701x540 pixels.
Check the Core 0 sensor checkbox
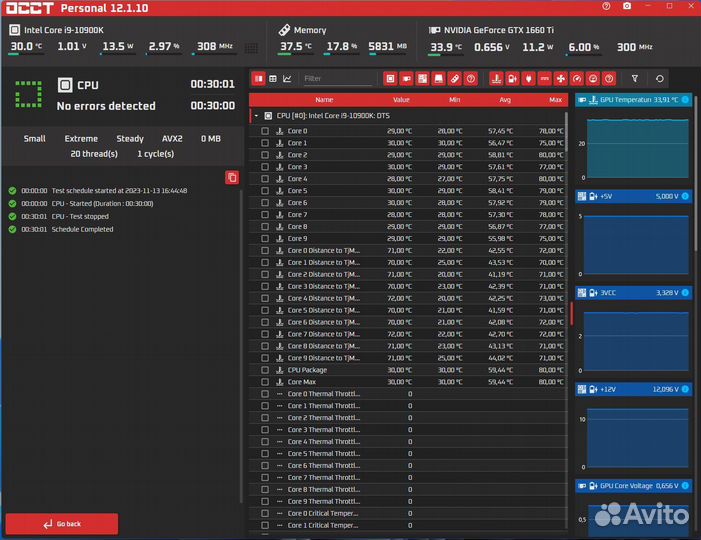(x=265, y=131)
